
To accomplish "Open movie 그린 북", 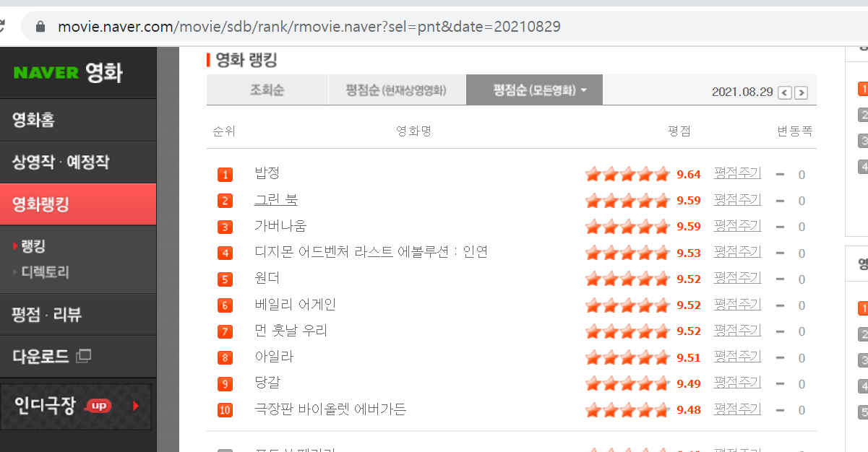I will [x=275, y=200].
